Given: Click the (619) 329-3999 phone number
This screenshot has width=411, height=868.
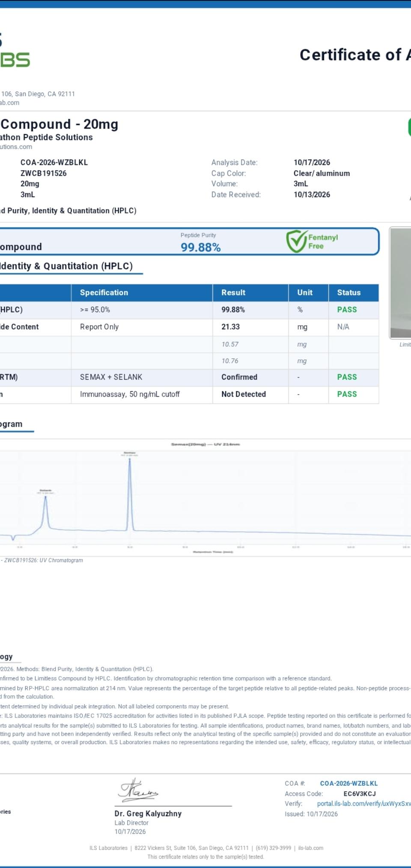Looking at the screenshot, I should click(x=274, y=848).
